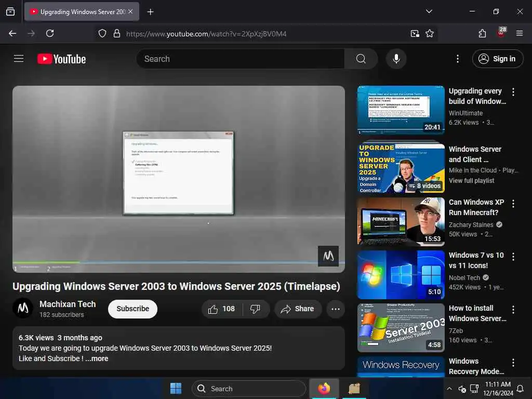Click the Windows taskbar Search box

249,389
